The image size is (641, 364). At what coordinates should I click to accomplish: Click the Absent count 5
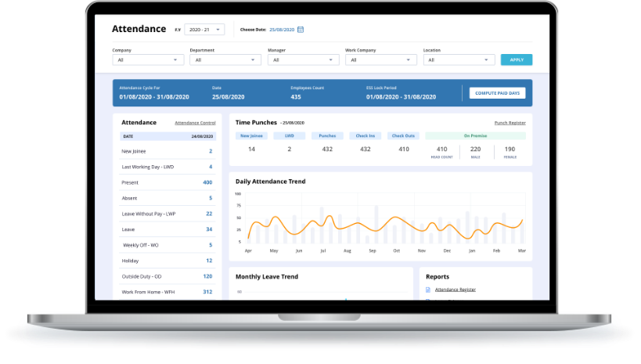(211, 198)
